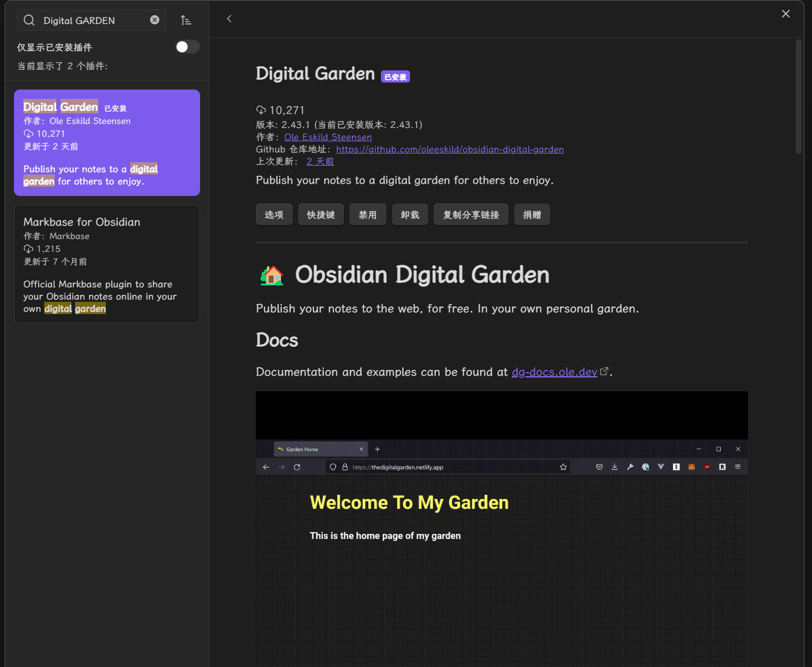Toggle '仅显示已安装插件' switch on

[x=187, y=47]
